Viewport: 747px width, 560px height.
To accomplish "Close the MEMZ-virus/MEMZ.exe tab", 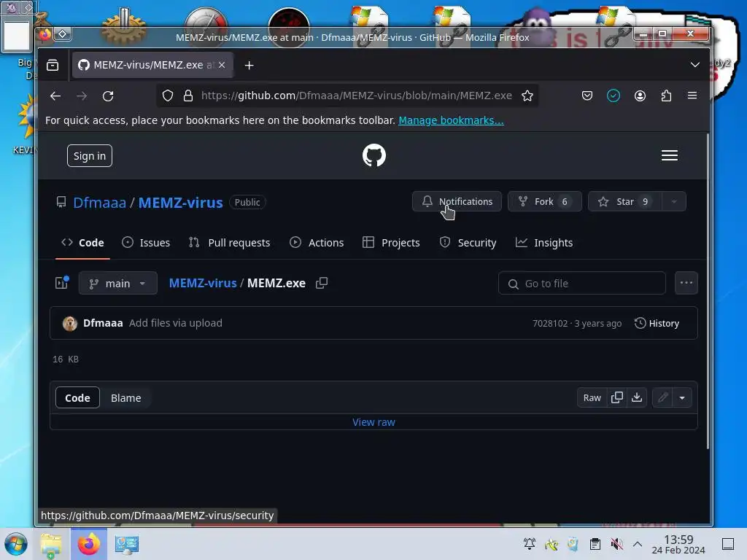I will 222,65.
